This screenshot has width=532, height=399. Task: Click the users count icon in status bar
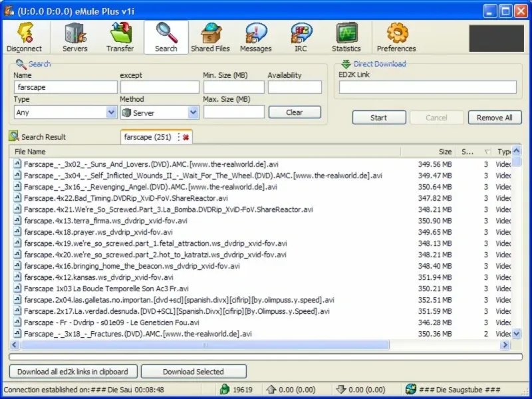point(225,390)
